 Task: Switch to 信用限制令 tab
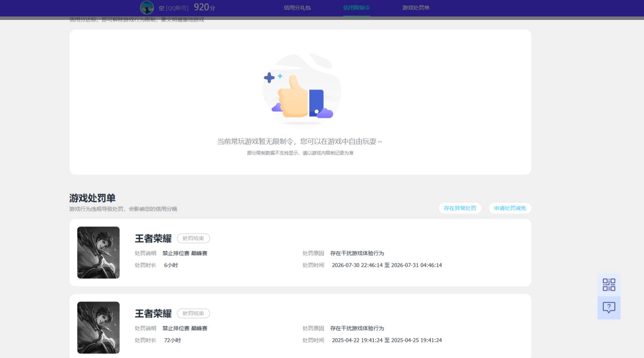[356, 8]
